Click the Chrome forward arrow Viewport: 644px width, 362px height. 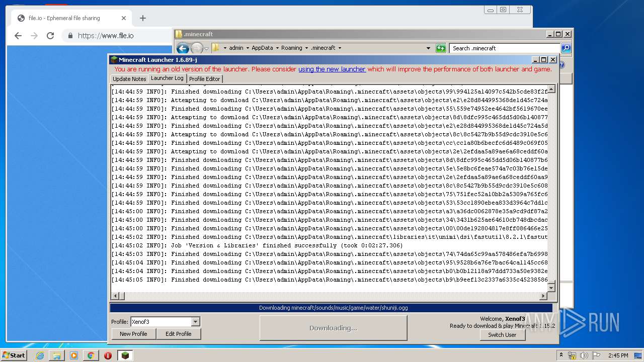(34, 36)
